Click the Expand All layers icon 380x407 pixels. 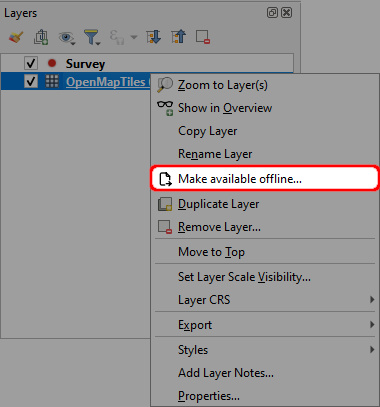coord(153,37)
